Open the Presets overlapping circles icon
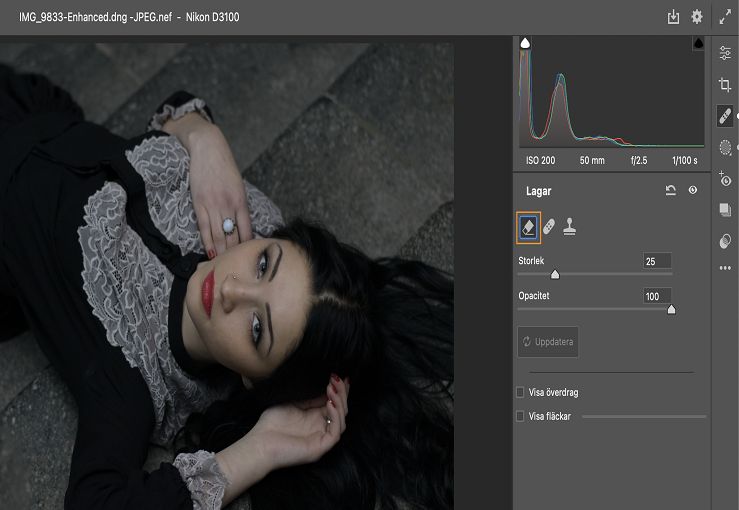Screen dimensions: 739x510 725,241
